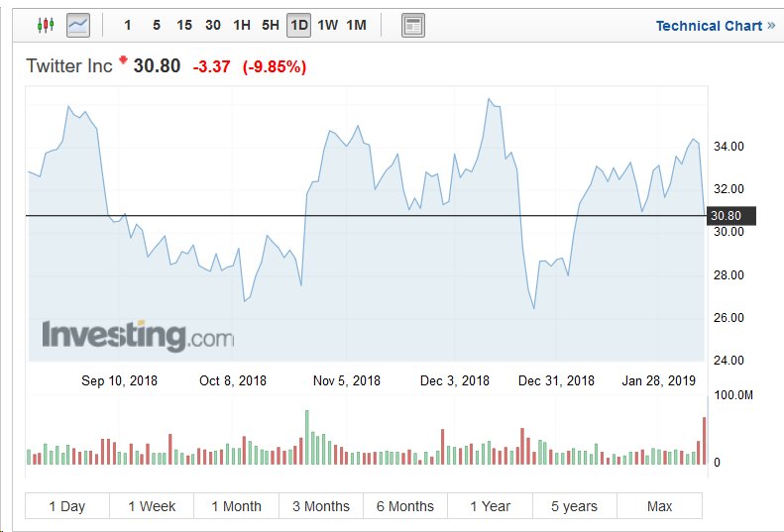Image resolution: width=784 pixels, height=532 pixels.
Task: Click the Nov 5, 2018 date label
Action: coord(347,381)
